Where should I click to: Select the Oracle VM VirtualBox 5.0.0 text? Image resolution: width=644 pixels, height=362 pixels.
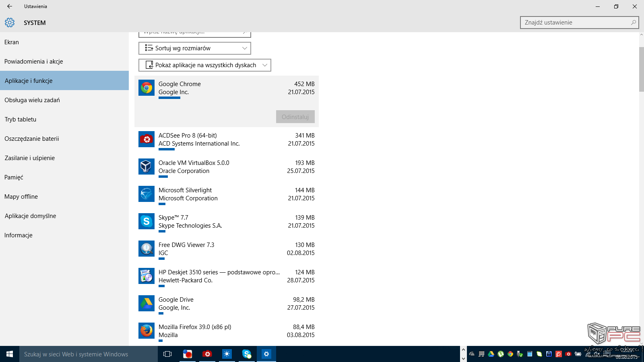coord(194,162)
